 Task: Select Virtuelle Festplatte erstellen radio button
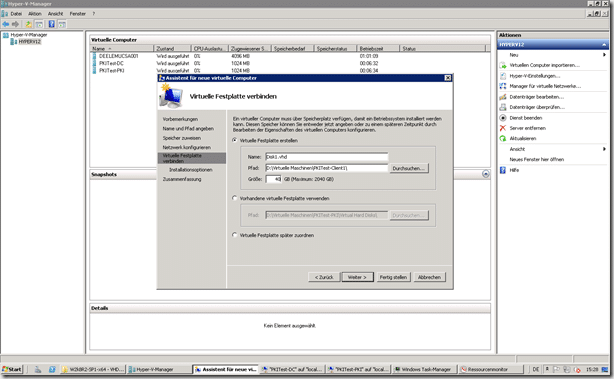[x=235, y=140]
